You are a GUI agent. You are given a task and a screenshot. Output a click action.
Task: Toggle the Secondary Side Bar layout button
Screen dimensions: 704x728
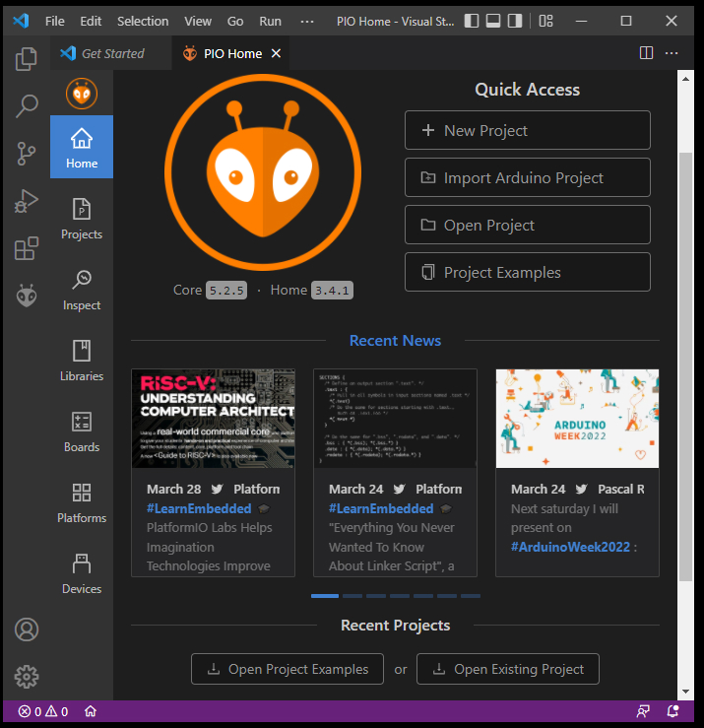[x=515, y=21]
